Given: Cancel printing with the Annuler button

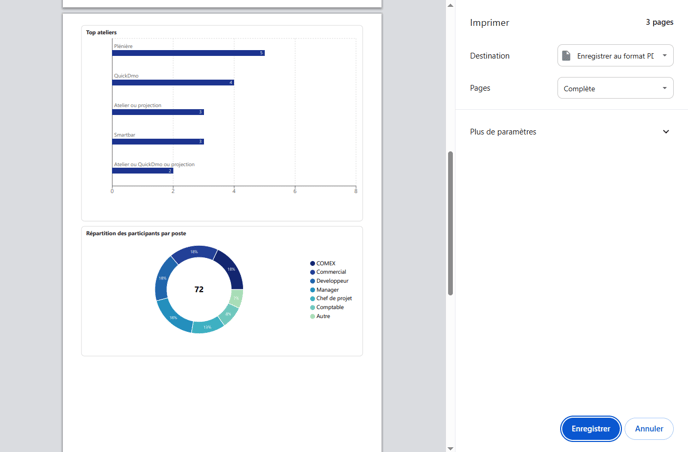Looking at the screenshot, I should tap(649, 429).
